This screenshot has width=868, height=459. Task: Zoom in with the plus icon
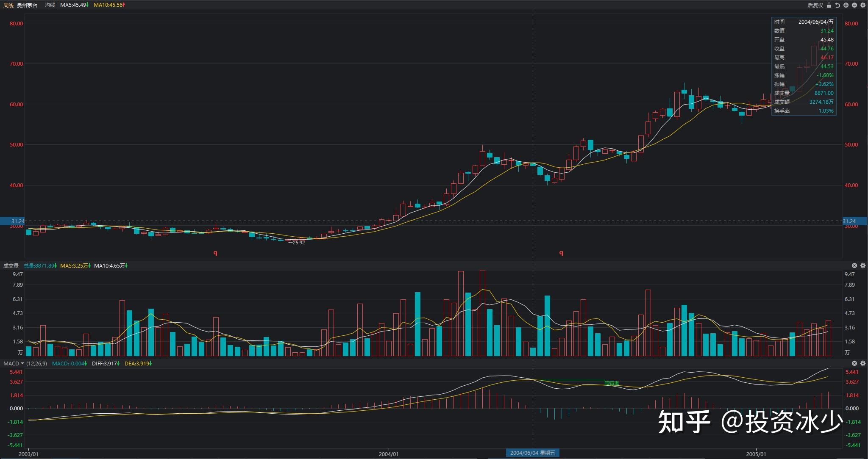(x=846, y=5)
